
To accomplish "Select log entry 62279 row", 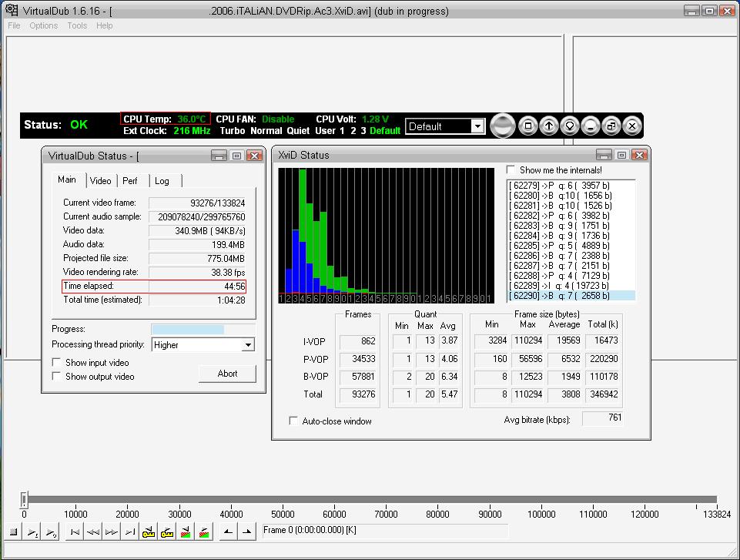I will tap(571, 186).
